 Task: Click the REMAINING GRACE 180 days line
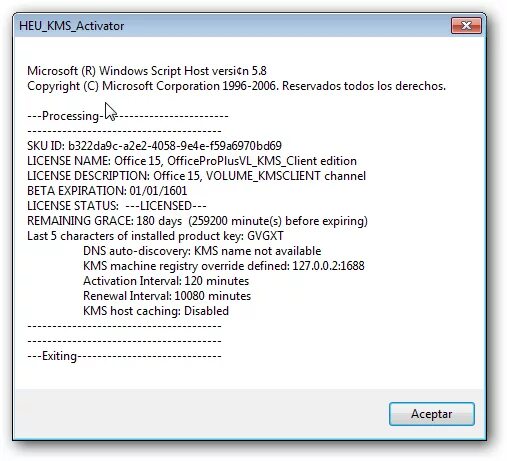click(x=197, y=221)
